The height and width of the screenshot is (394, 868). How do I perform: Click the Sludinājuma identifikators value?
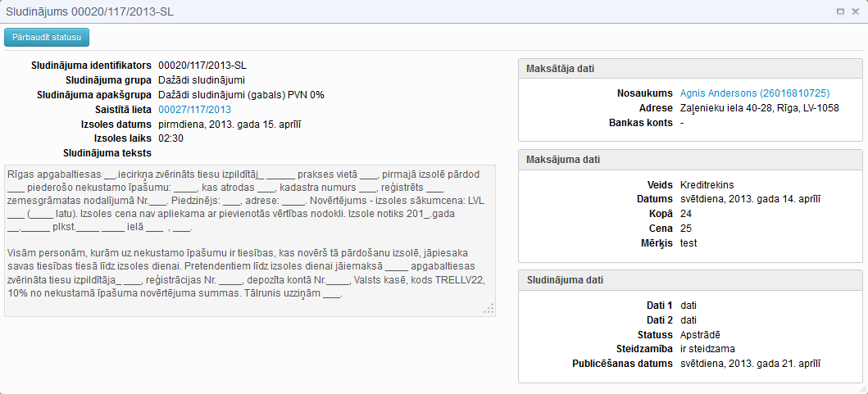(202, 66)
